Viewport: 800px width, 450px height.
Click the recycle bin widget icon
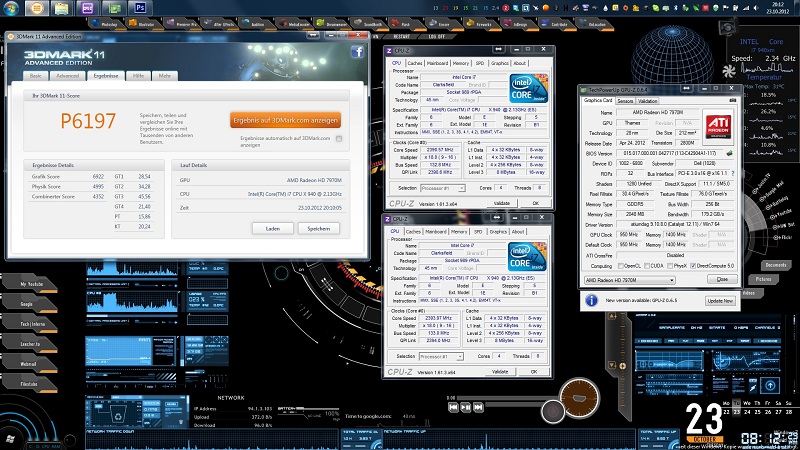click(118, 415)
